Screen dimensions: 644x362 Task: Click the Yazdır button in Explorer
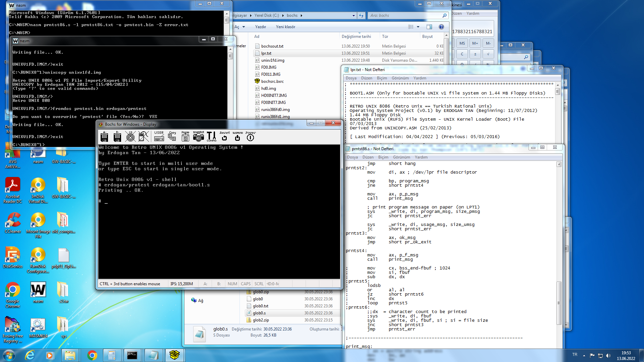tap(260, 27)
